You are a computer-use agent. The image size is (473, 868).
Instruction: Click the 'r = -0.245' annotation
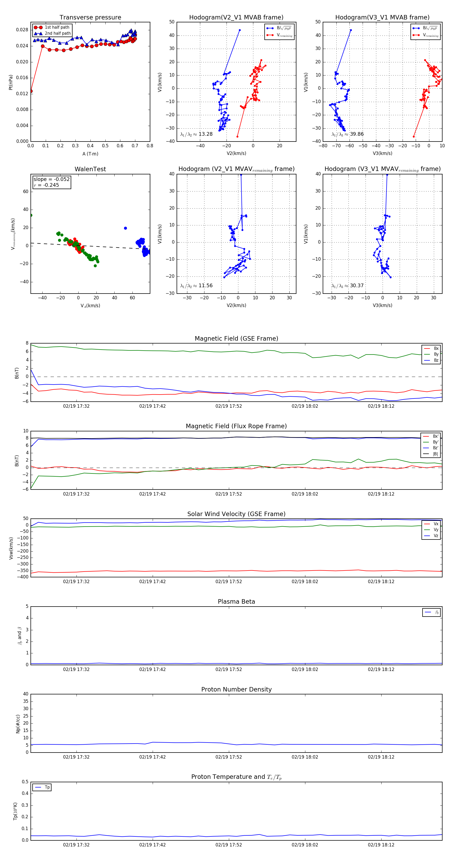pos(46,185)
